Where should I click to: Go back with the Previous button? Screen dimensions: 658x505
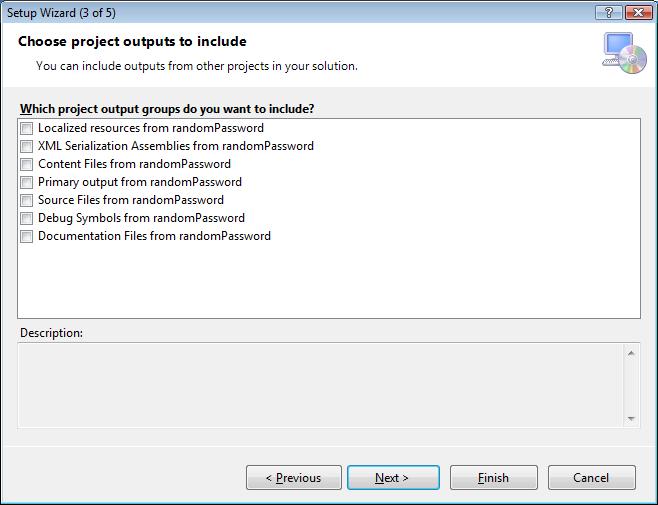point(294,478)
